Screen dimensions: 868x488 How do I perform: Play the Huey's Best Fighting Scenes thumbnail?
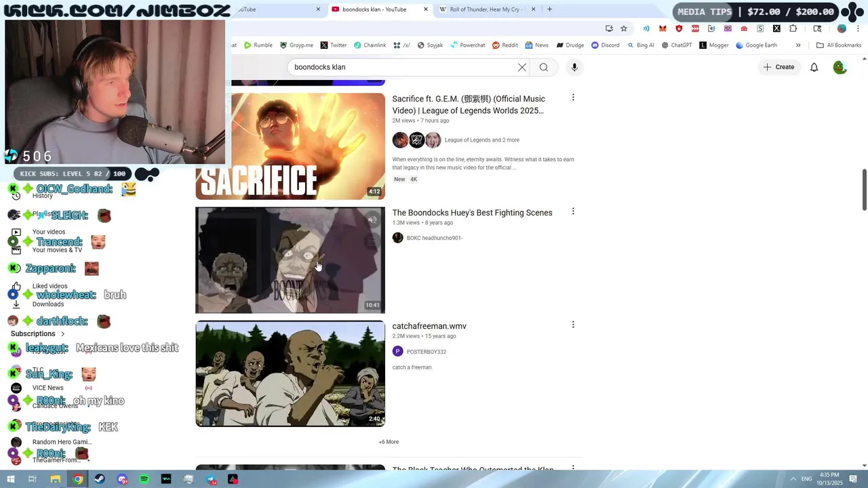290,260
